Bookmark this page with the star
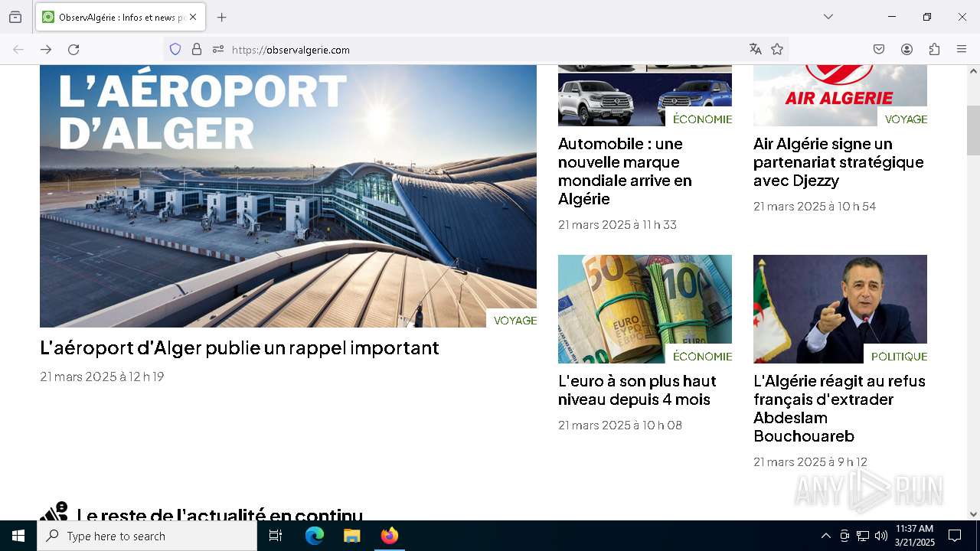The height and width of the screenshot is (551, 980). [x=777, y=49]
